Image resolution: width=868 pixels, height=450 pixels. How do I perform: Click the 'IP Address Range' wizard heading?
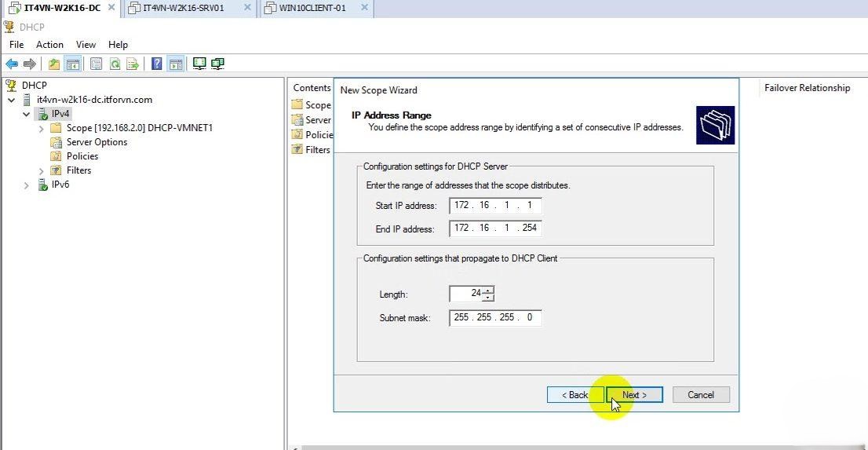pyautogui.click(x=392, y=115)
